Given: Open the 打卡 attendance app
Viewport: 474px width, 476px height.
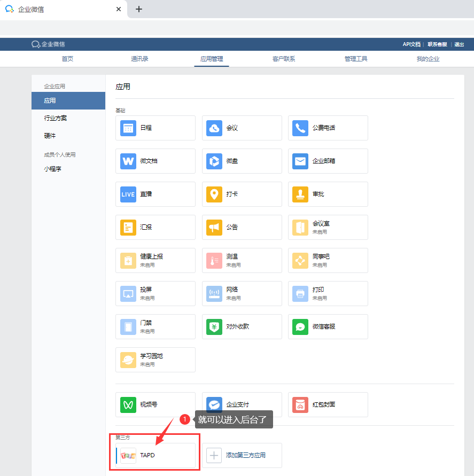Looking at the screenshot, I should point(242,194).
